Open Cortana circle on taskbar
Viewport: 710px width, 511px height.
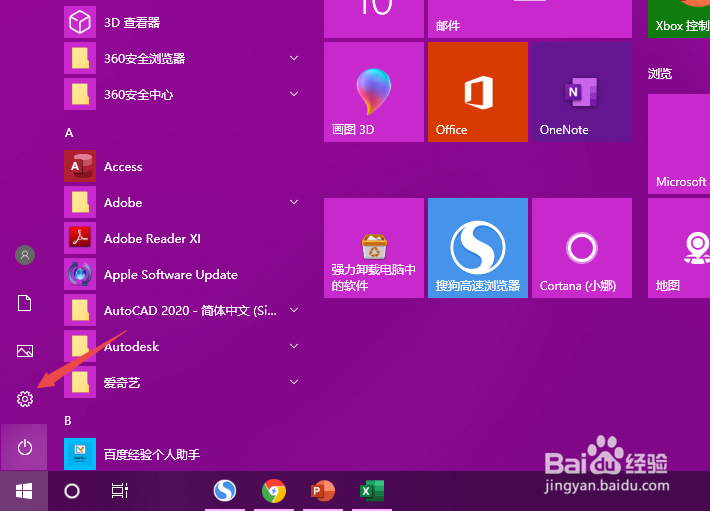[72, 491]
